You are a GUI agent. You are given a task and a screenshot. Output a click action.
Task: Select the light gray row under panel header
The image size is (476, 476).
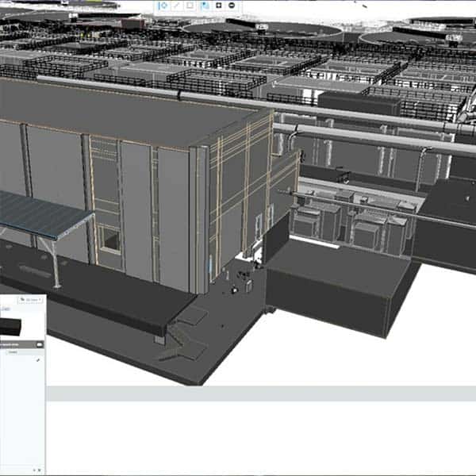(x=19, y=353)
